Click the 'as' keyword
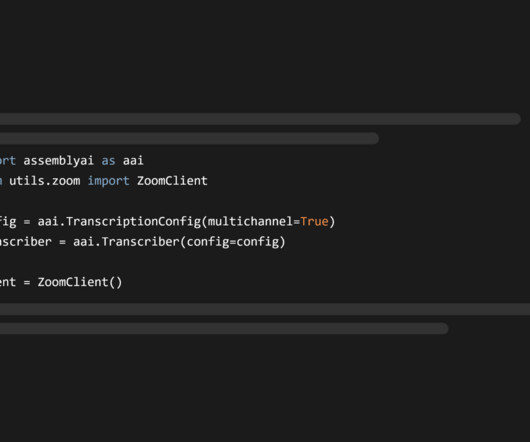The height and width of the screenshot is (442, 530). [109, 161]
